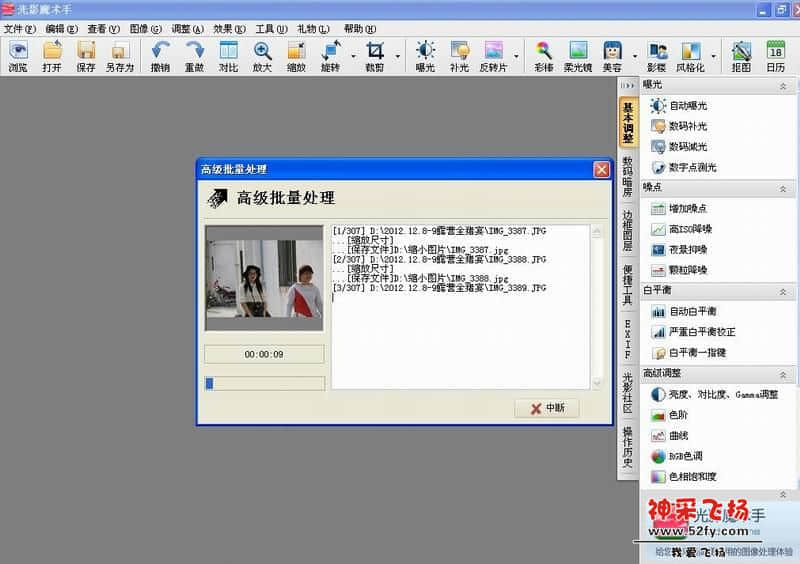Open 亮度、对比度、Gamma调整
Screen dimensions: 800x564
point(714,394)
